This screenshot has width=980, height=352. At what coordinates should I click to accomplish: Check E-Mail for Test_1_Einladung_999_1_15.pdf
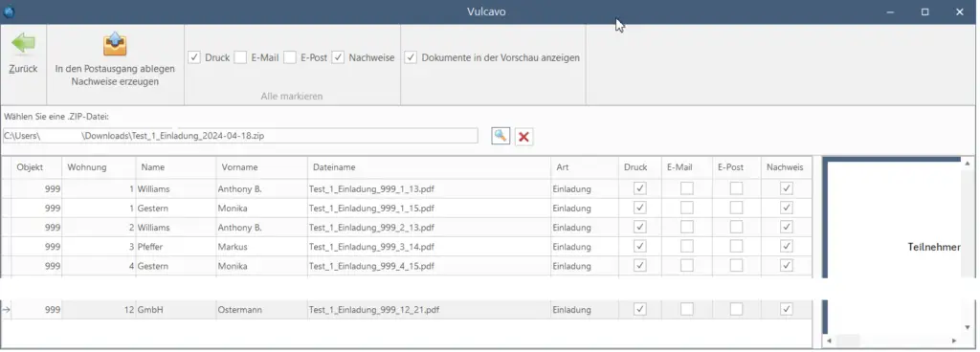(686, 208)
